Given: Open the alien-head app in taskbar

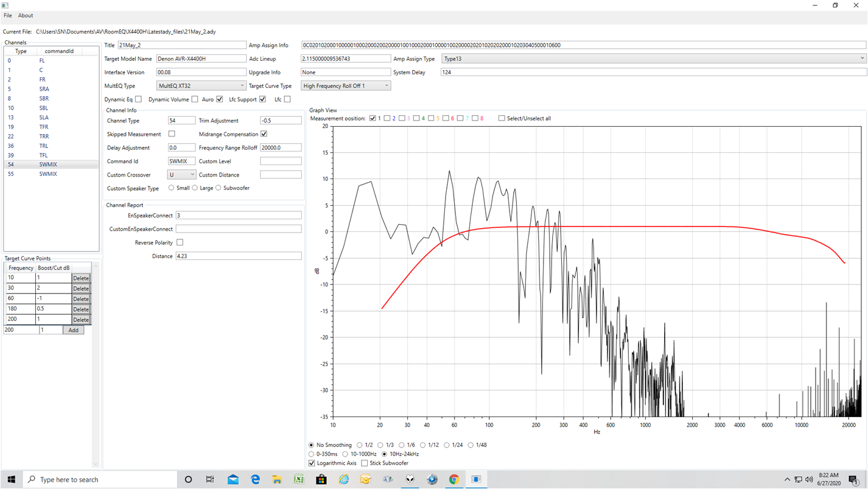Looking at the screenshot, I should pyautogui.click(x=410, y=479).
